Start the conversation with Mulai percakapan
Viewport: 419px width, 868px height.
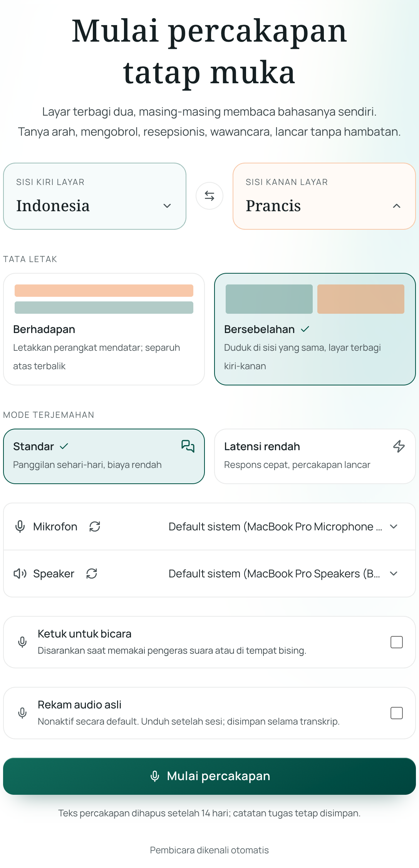(209, 776)
